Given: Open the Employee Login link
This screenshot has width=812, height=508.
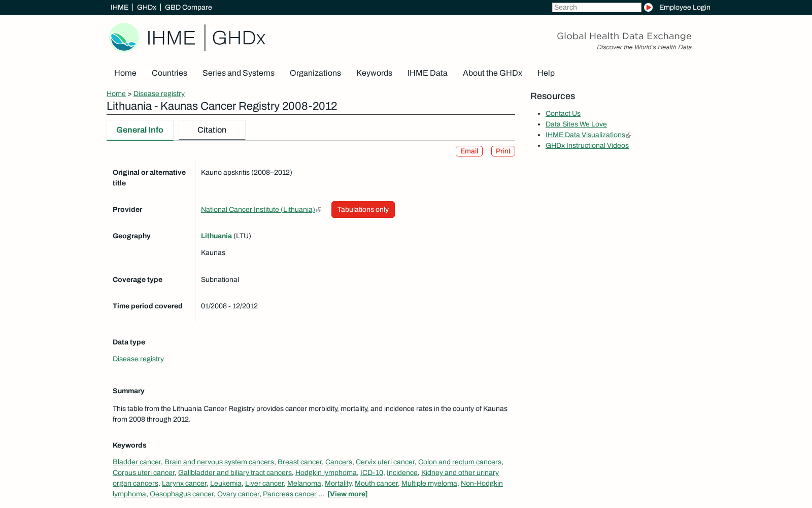Looking at the screenshot, I should pos(685,7).
